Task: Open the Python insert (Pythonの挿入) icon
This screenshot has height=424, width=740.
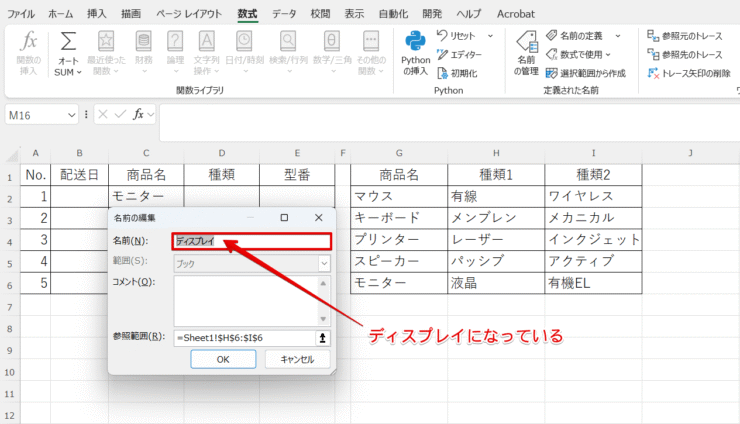Action: [416, 43]
